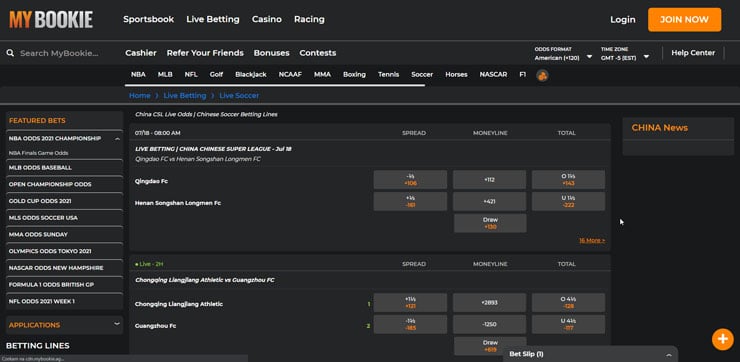Pick Draw +130 for Qingdao match
The image size is (740, 362).
[x=490, y=223]
